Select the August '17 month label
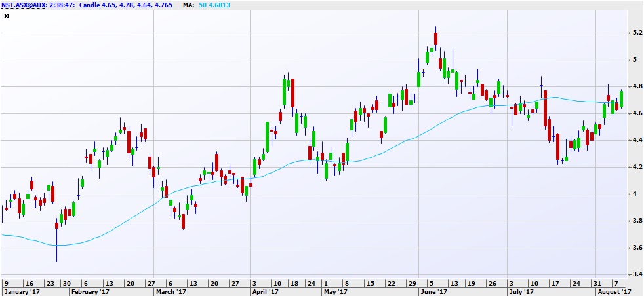 614,292
